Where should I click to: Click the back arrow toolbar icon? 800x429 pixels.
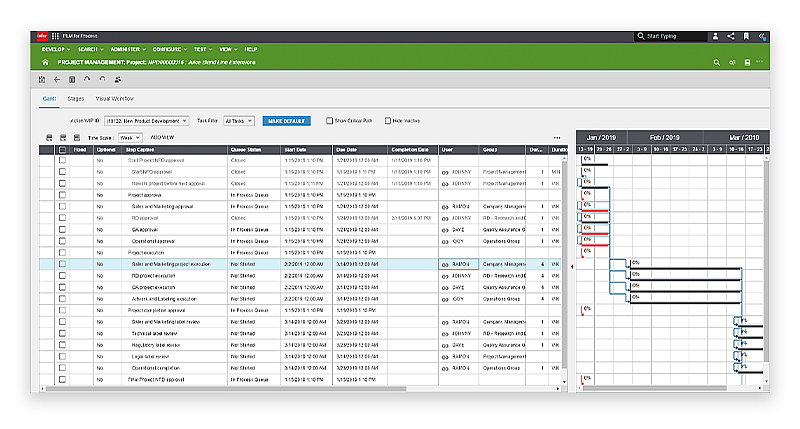tap(57, 79)
